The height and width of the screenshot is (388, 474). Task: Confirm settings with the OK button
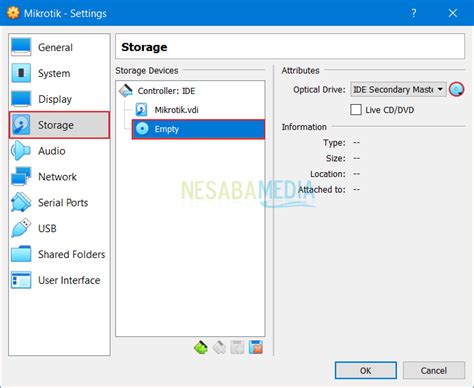[366, 370]
